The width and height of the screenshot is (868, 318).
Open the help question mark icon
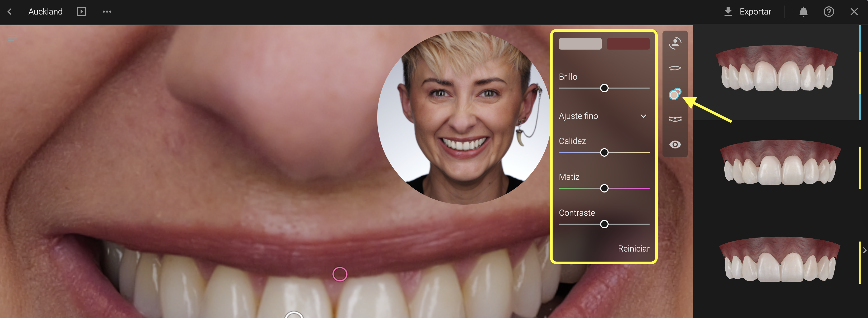pyautogui.click(x=829, y=12)
